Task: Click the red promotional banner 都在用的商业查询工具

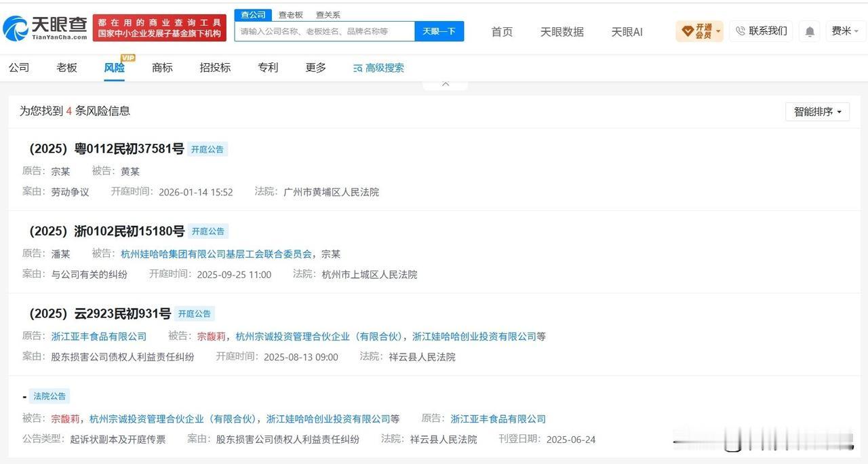Action: pos(159,28)
